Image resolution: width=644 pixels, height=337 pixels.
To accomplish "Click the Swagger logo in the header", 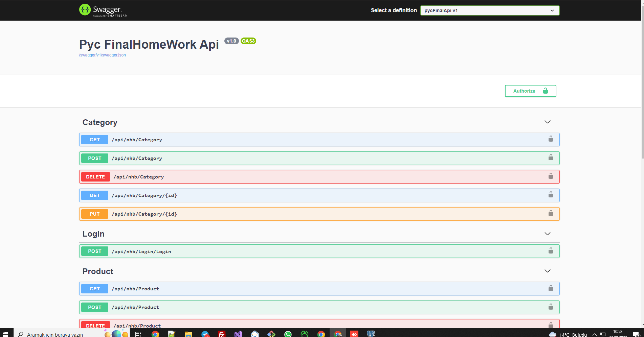I will 102,10.
